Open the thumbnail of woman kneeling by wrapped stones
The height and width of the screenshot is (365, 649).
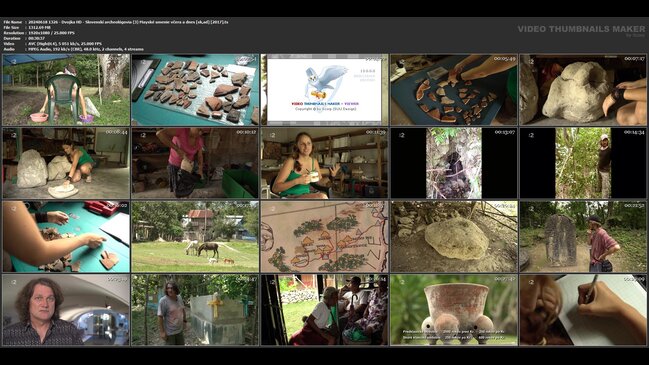66,163
